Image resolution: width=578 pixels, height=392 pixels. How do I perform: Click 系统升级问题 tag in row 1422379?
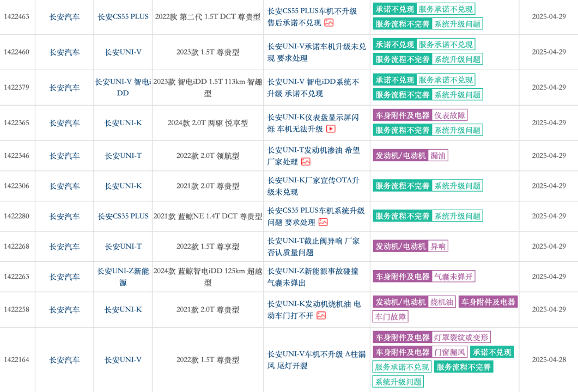coord(457,95)
